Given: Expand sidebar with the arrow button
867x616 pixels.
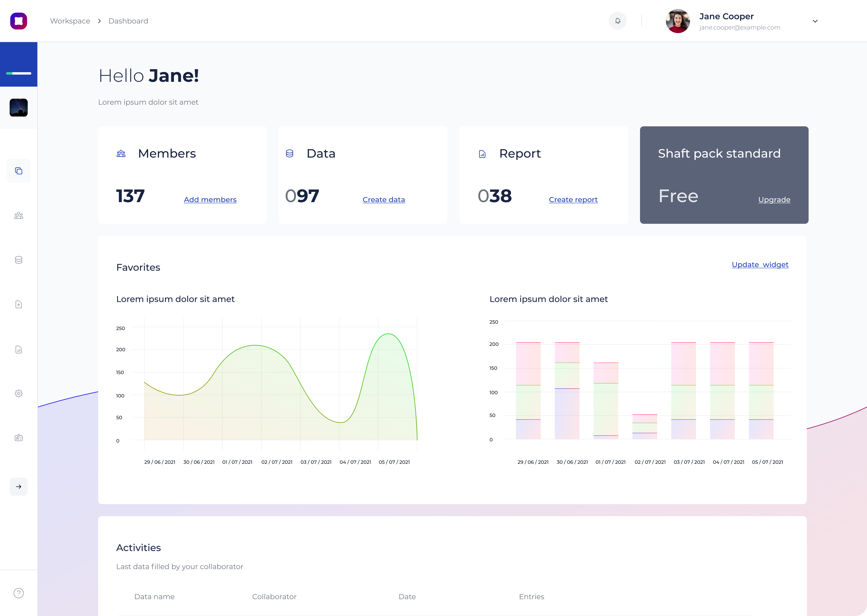Looking at the screenshot, I should 19,486.
